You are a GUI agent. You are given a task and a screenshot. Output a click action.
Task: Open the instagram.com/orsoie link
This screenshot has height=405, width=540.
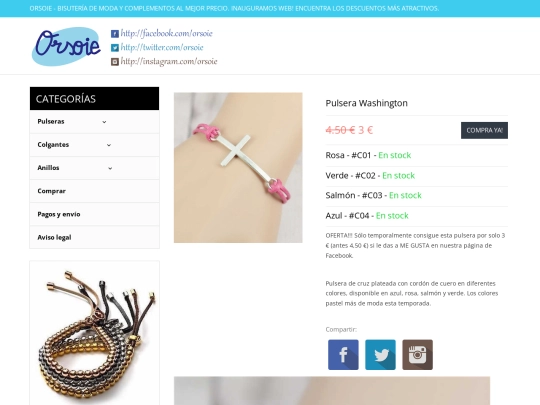coord(169,61)
